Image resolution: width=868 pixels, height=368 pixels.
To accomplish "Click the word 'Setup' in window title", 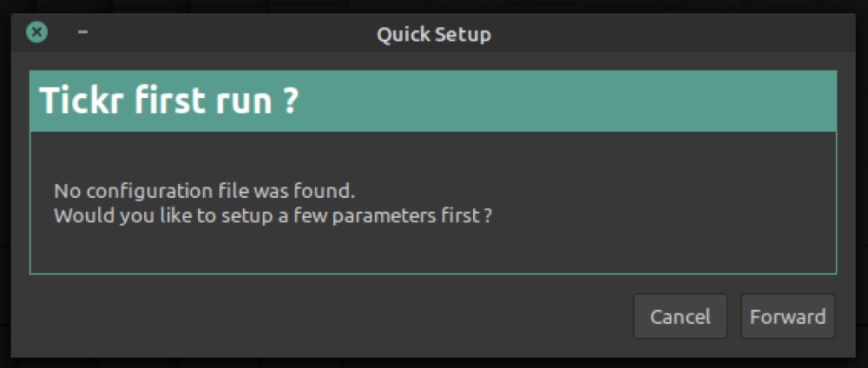I will (463, 35).
